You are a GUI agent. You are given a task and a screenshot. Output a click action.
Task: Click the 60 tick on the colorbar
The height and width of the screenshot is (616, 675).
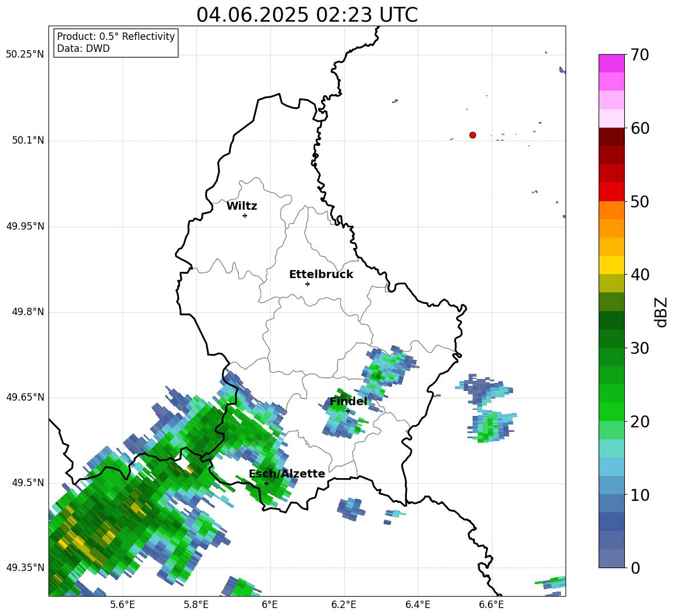(x=640, y=128)
